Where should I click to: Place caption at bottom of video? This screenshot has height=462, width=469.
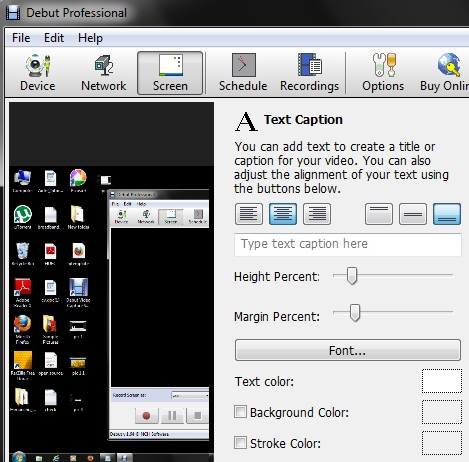pos(447,214)
